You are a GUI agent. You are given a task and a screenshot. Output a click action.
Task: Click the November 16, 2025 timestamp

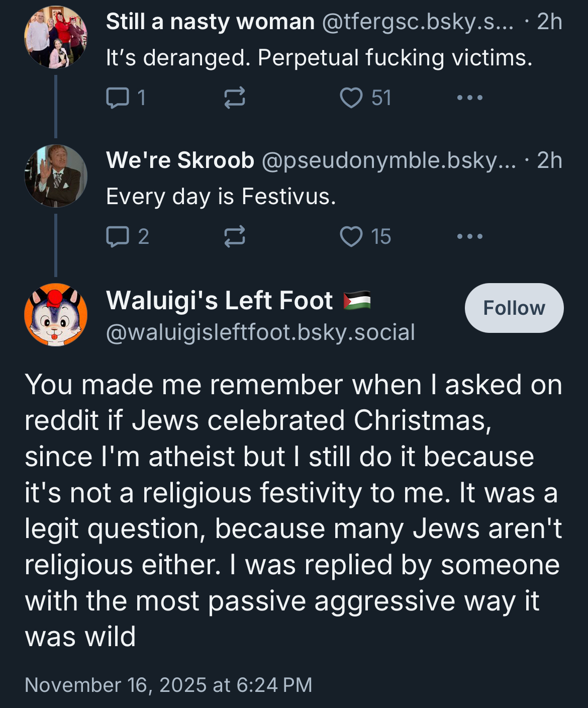168,685
